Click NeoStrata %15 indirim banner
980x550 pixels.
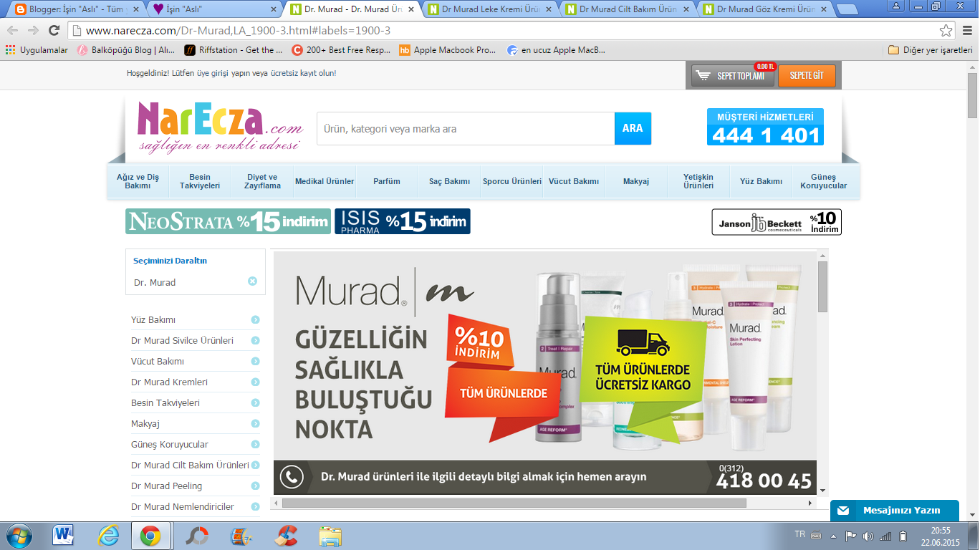tap(228, 221)
